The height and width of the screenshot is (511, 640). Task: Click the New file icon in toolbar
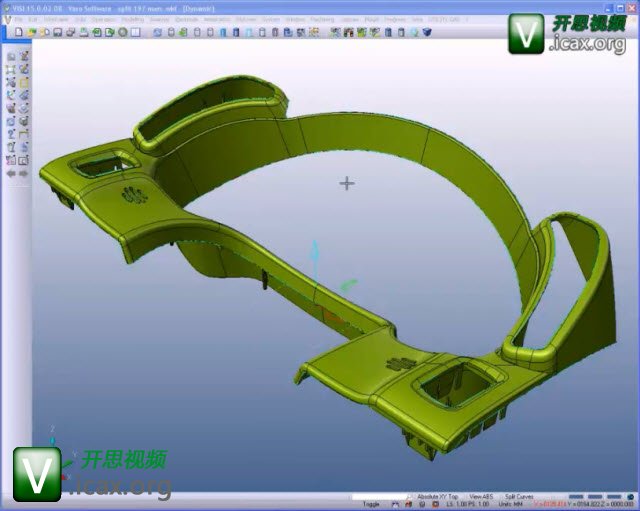point(19,32)
